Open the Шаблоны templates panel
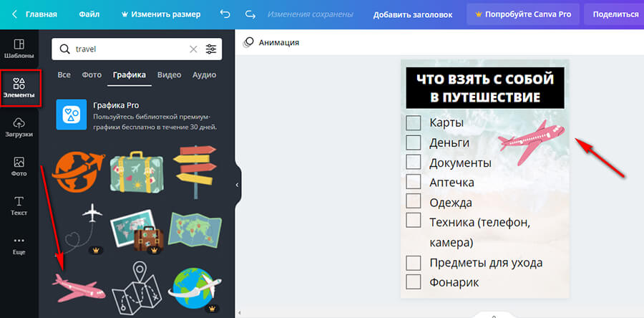 point(19,49)
